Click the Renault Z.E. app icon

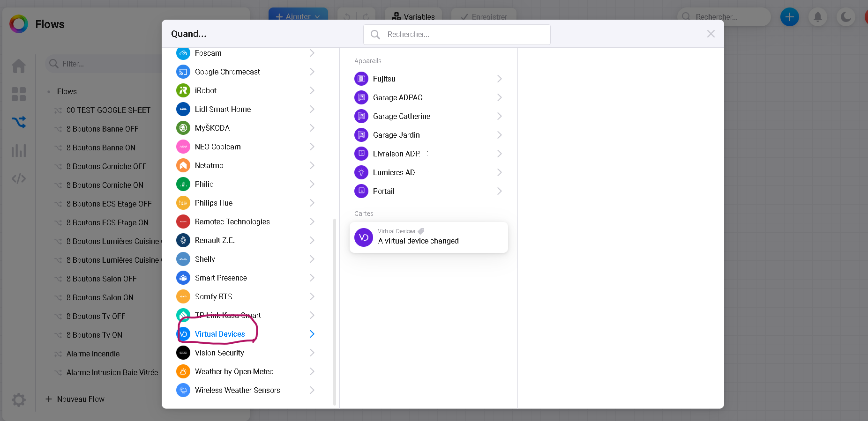point(183,240)
